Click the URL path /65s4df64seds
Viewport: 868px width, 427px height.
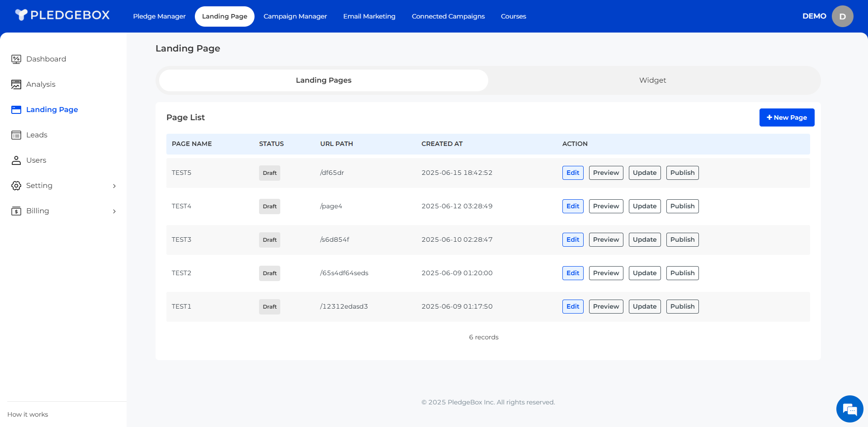(344, 273)
